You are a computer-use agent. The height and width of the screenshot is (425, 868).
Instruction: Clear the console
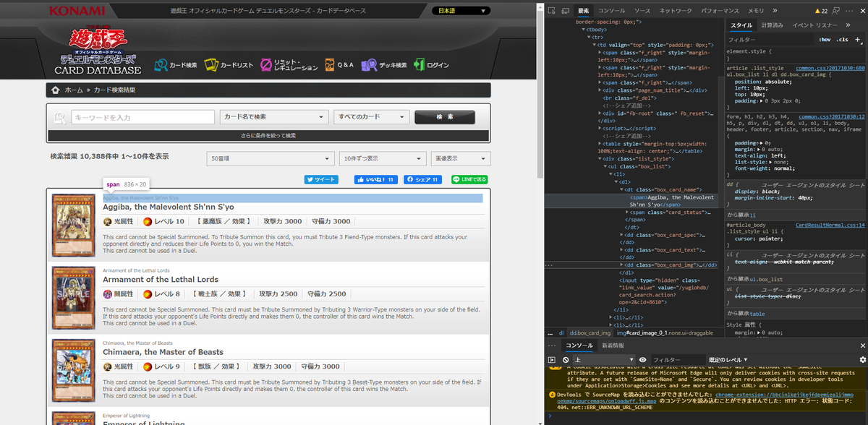(565, 359)
